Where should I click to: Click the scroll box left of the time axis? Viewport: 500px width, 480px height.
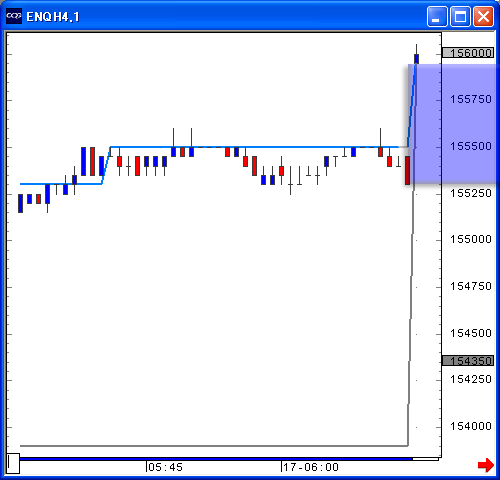click(13, 463)
